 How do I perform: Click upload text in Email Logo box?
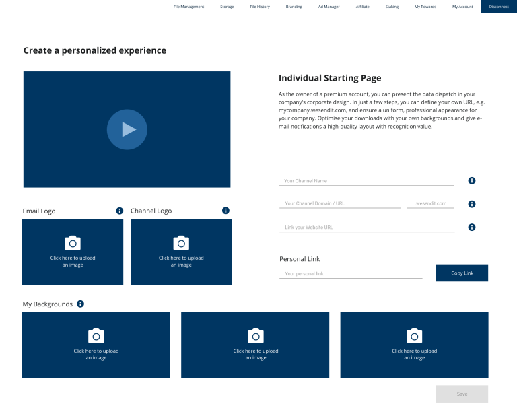73,261
